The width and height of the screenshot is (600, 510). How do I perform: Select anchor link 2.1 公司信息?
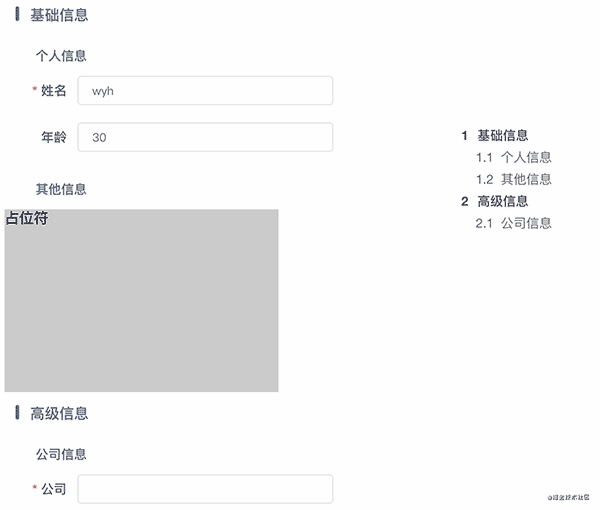(514, 223)
